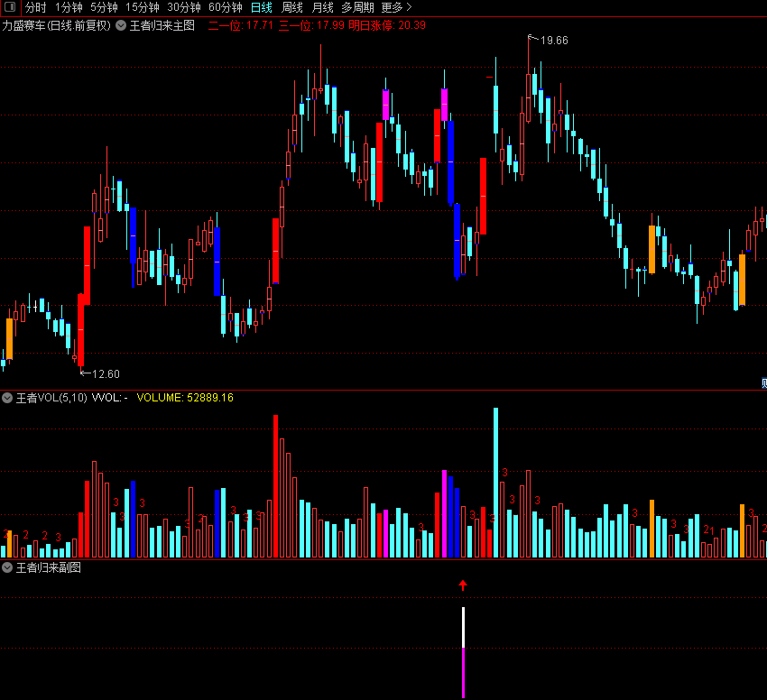Switch to 周线 weekly chart

click(291, 7)
